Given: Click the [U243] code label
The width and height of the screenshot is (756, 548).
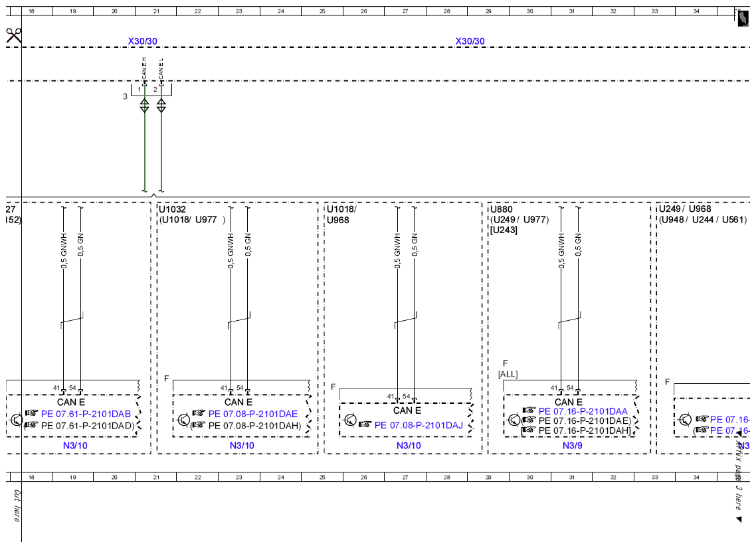Looking at the screenshot, I should click(504, 230).
